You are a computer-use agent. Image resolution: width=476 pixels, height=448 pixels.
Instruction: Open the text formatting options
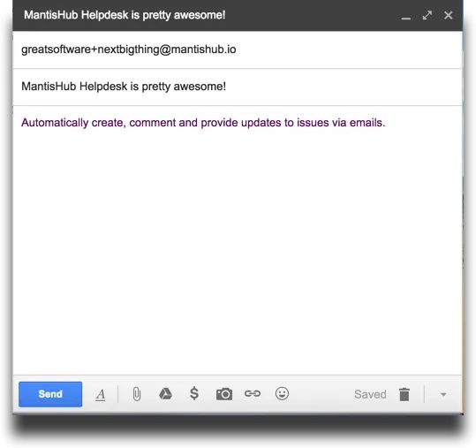[101, 395]
